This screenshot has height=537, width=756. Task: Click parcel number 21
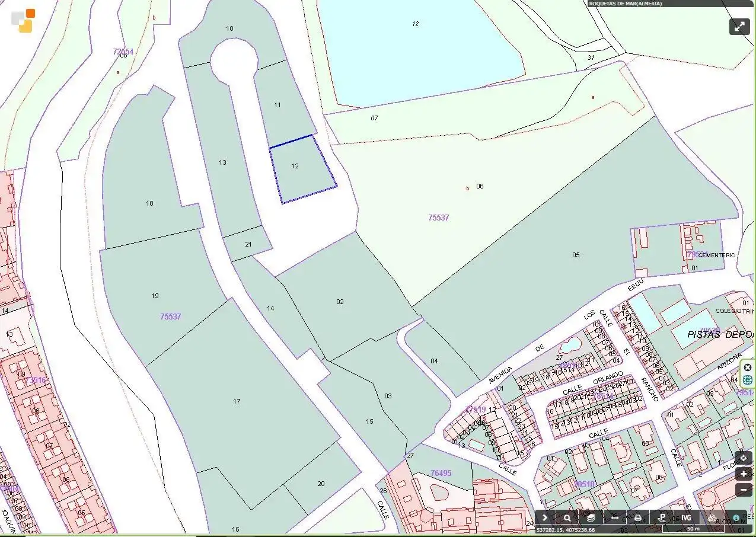click(x=248, y=244)
